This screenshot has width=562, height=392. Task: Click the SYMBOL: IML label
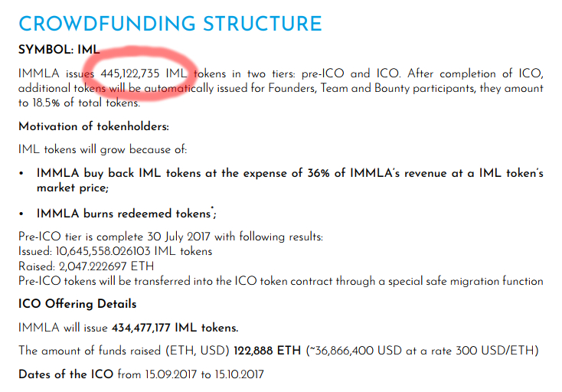(59, 50)
